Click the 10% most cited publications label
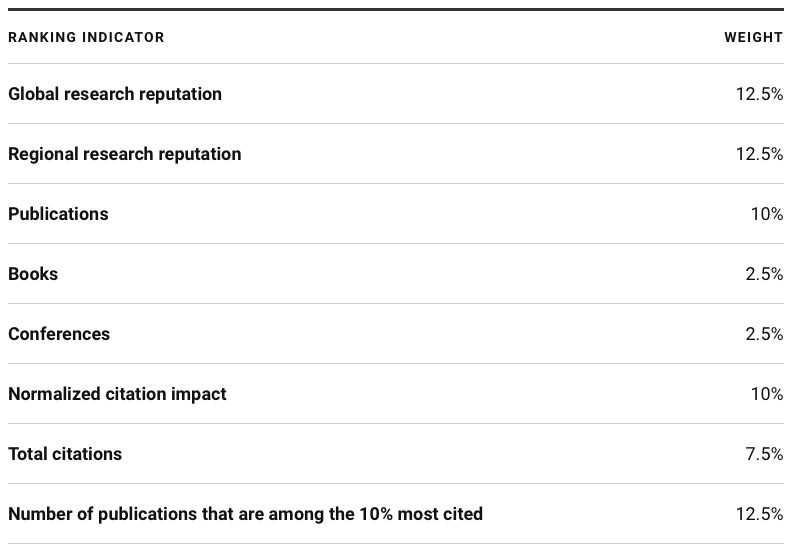The image size is (802, 546). tap(245, 514)
